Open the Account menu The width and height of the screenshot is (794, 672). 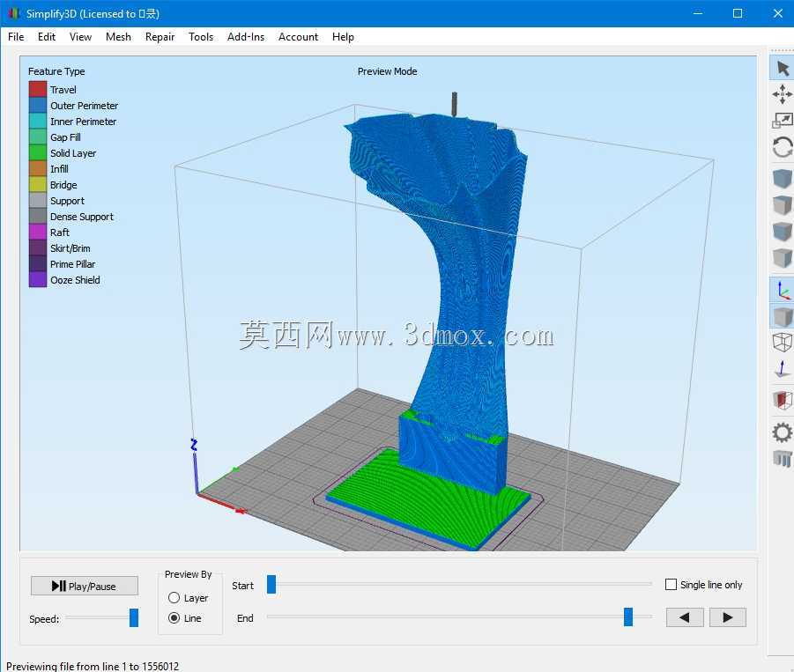[x=298, y=37]
